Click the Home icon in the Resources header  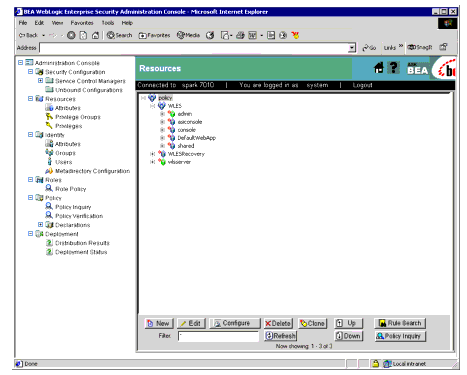click(x=379, y=68)
